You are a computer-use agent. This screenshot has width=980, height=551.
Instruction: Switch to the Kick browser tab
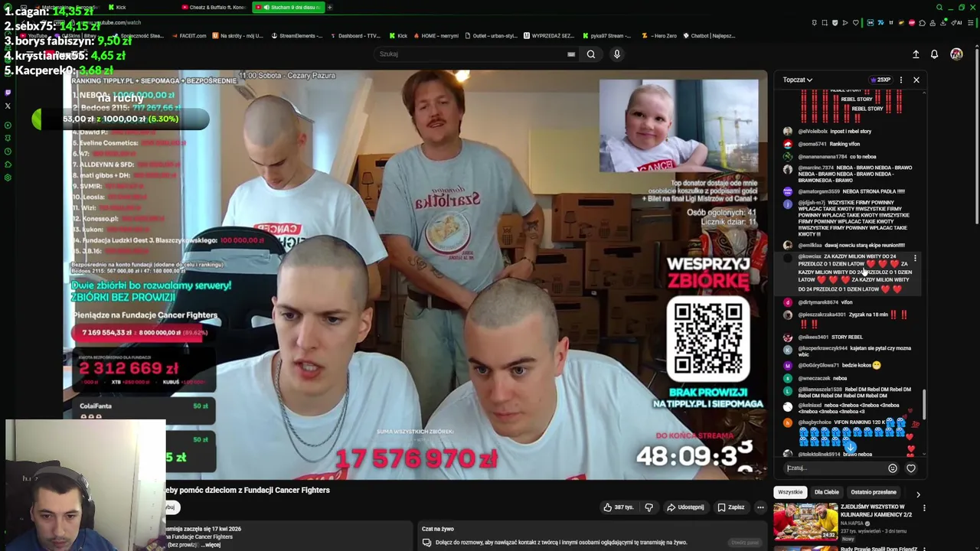[119, 7]
